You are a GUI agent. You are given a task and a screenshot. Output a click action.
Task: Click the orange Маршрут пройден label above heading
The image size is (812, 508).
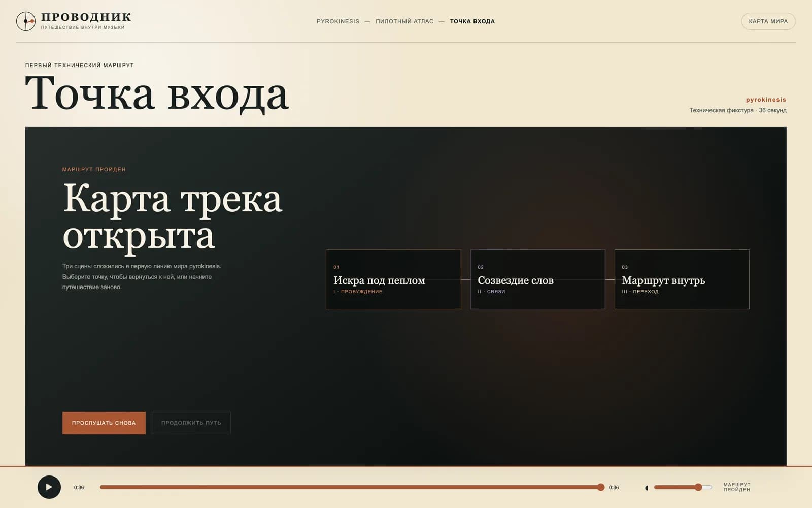94,169
